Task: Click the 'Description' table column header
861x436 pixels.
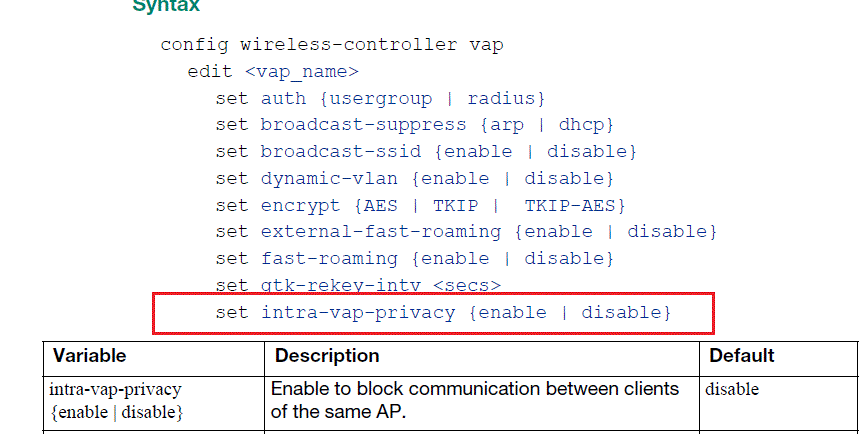Action: point(327,356)
